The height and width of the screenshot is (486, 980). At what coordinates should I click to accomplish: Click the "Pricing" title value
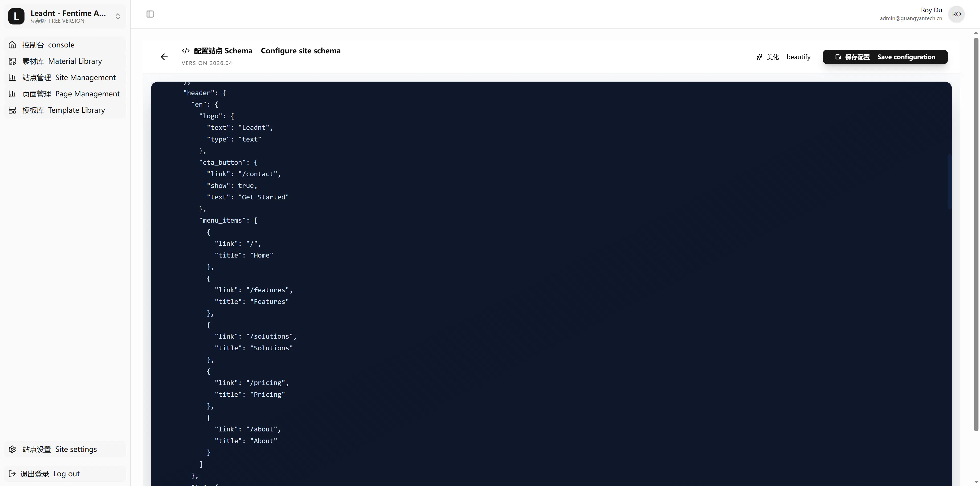click(x=268, y=394)
